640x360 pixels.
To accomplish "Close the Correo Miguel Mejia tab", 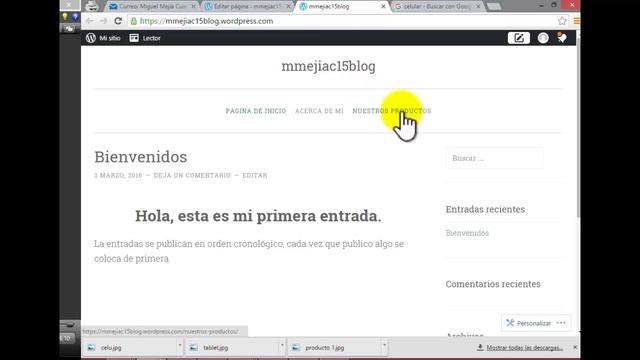I will pyautogui.click(x=193, y=7).
